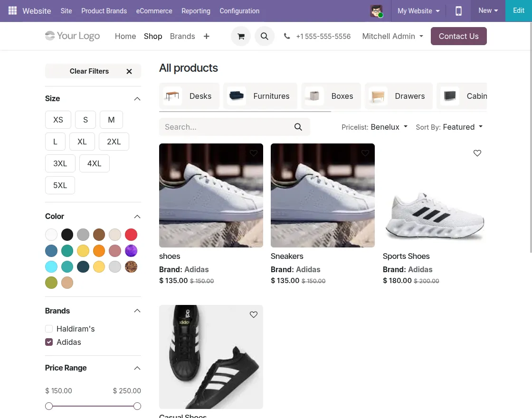
Task: Open the Configuration menu
Action: pyautogui.click(x=239, y=11)
